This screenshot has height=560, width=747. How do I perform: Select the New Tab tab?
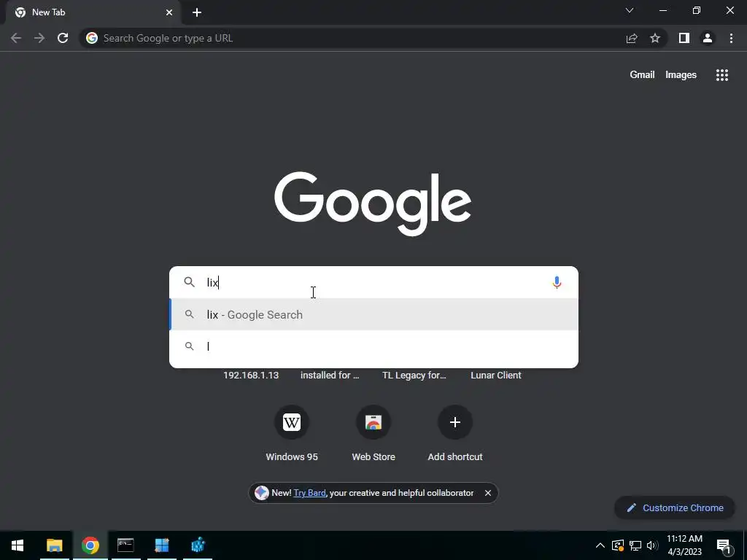pyautogui.click(x=93, y=12)
